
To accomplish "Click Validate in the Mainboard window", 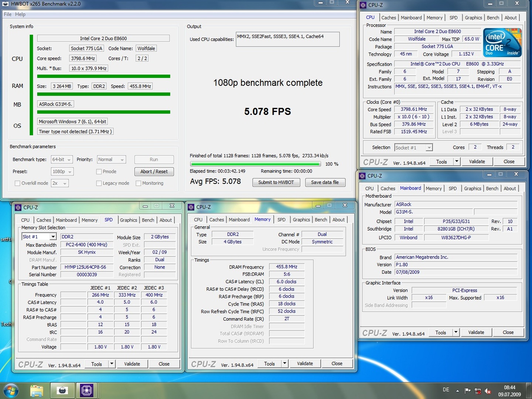I will [476, 332].
